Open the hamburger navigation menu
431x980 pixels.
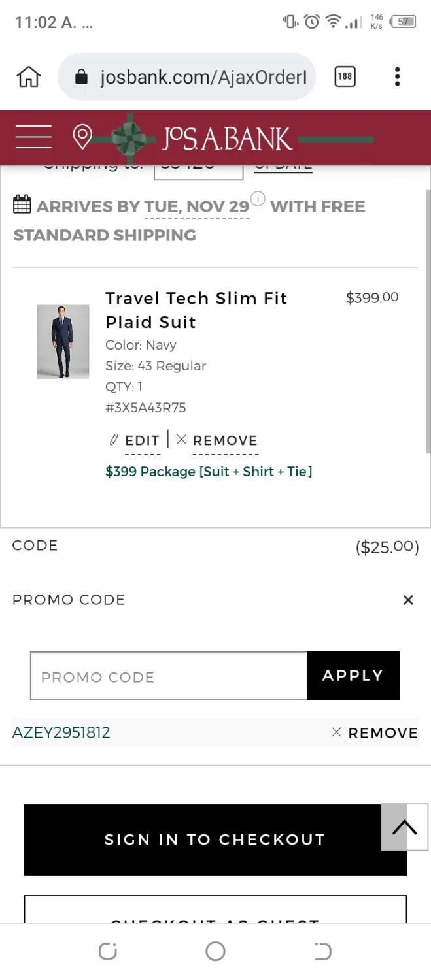pos(33,137)
